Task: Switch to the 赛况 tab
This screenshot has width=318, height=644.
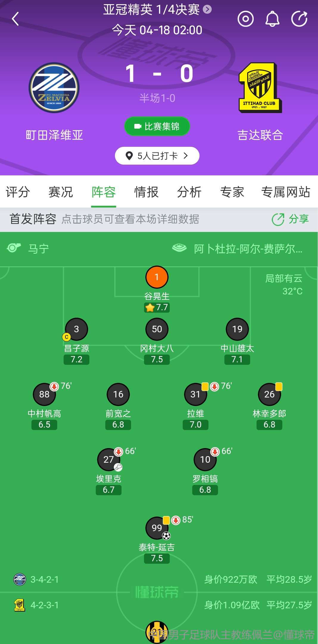Action: point(61,192)
